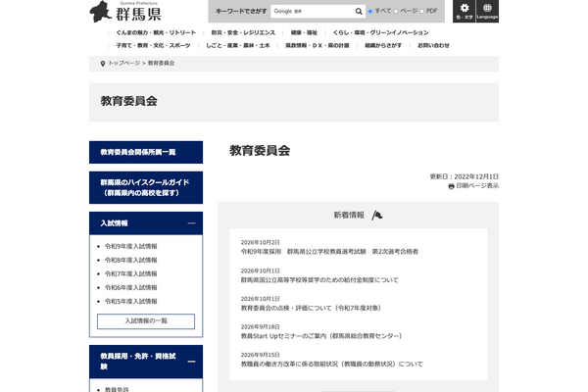Click 教育委員会 text in the breadcrumb
The image size is (588, 392).
pyautogui.click(x=161, y=63)
